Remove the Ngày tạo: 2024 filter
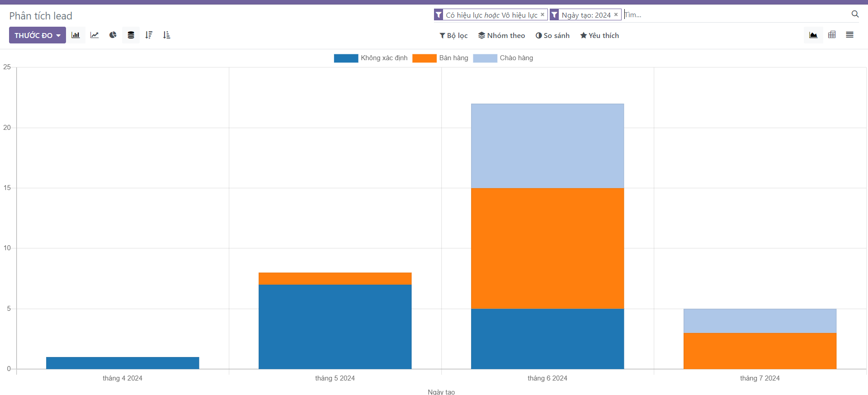The width and height of the screenshot is (868, 395). pyautogui.click(x=616, y=14)
